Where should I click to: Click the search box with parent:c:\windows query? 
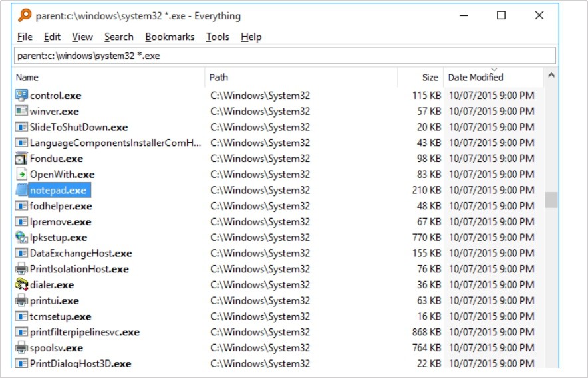pyautogui.click(x=285, y=55)
